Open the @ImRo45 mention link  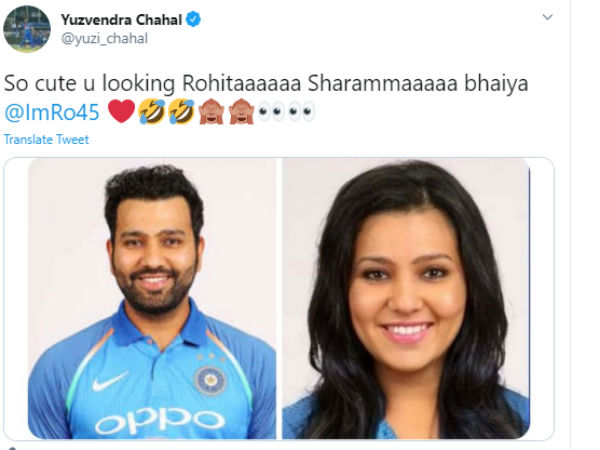(x=52, y=112)
